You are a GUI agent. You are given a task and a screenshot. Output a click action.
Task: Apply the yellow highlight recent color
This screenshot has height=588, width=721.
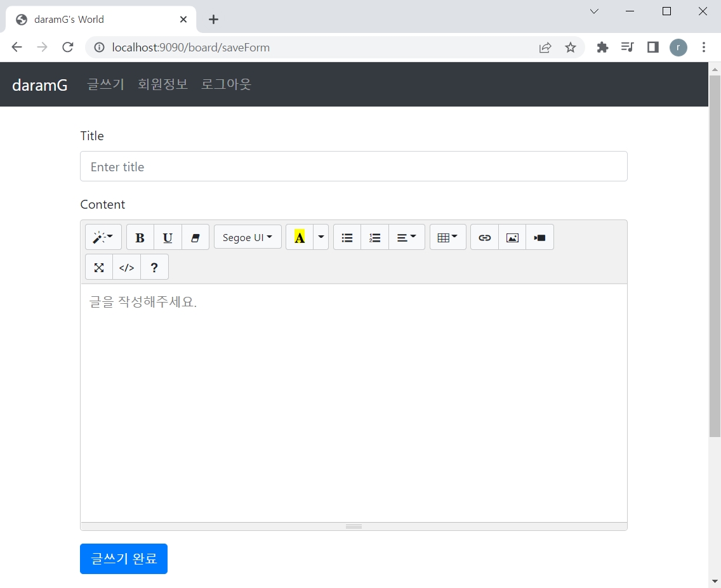coord(300,237)
